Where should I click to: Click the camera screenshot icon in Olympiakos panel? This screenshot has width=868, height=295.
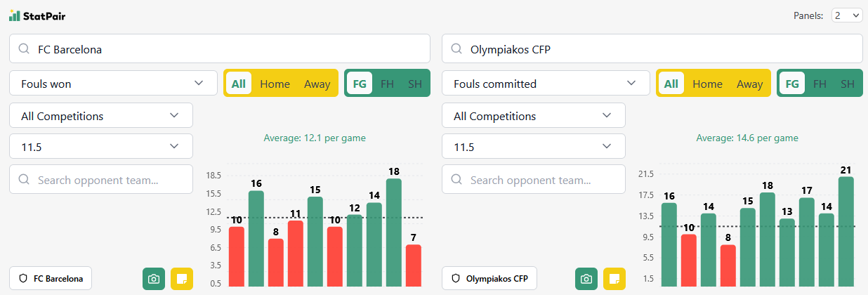(x=586, y=279)
